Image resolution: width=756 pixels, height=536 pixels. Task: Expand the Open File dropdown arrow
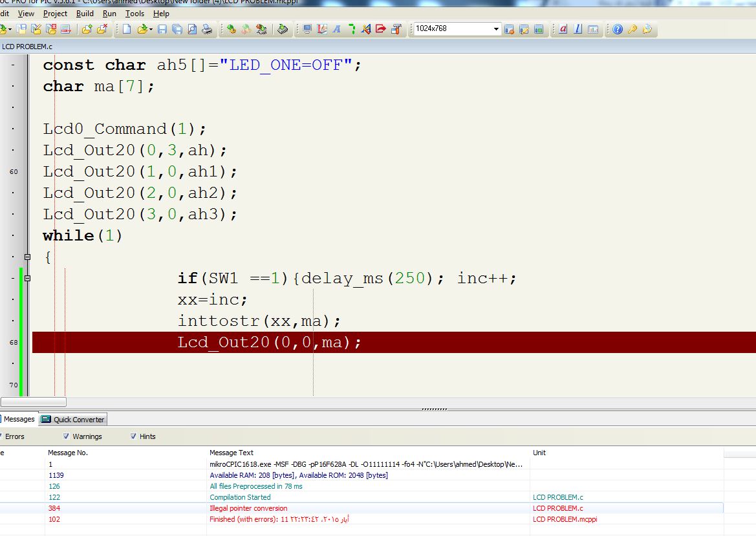[x=151, y=30]
